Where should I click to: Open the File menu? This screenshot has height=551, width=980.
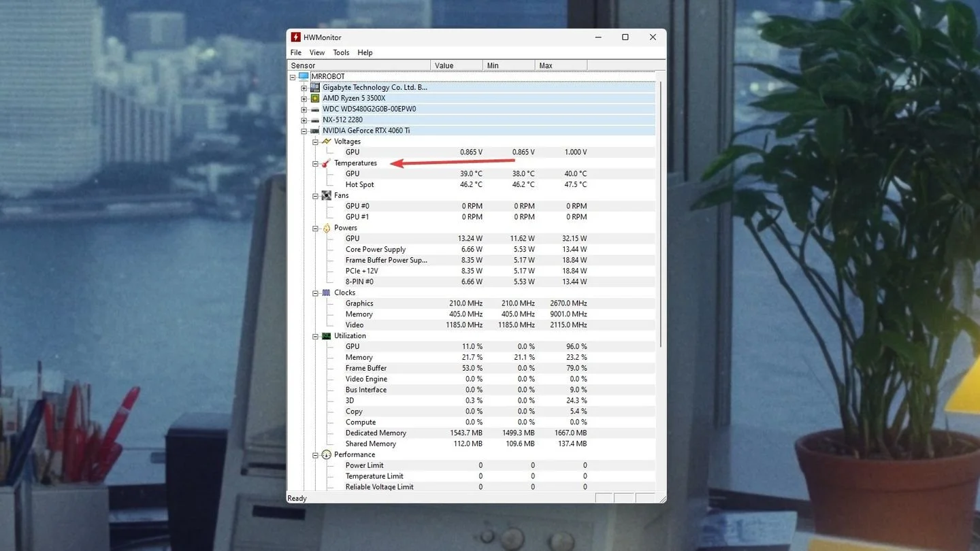(295, 52)
